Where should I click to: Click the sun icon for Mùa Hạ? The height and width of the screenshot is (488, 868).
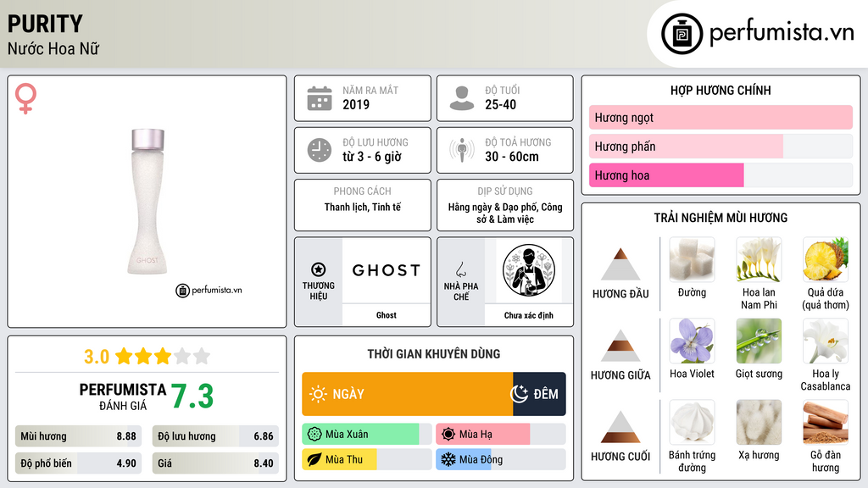coord(448,435)
